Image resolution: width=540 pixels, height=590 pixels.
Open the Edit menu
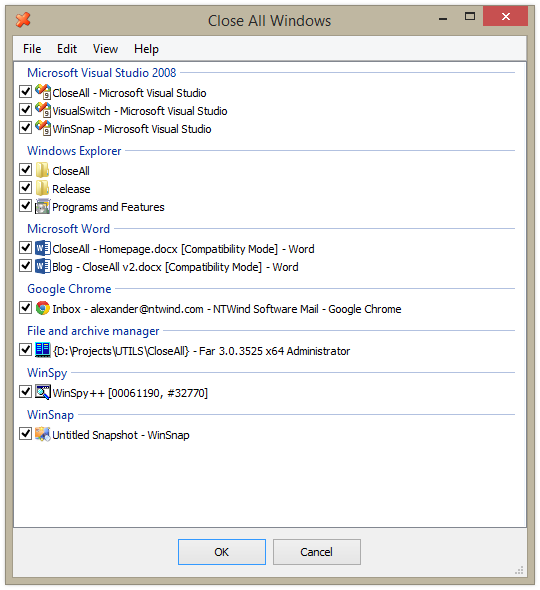(67, 49)
